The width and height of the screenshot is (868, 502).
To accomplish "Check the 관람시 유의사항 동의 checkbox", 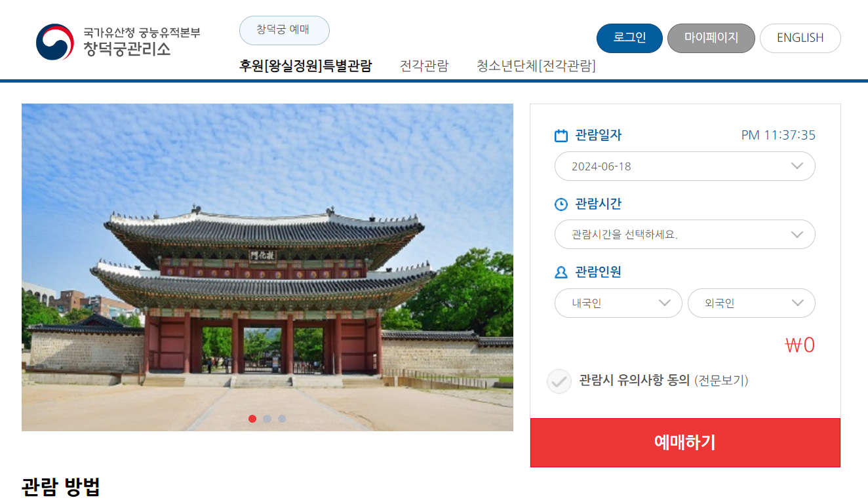I will tap(559, 381).
